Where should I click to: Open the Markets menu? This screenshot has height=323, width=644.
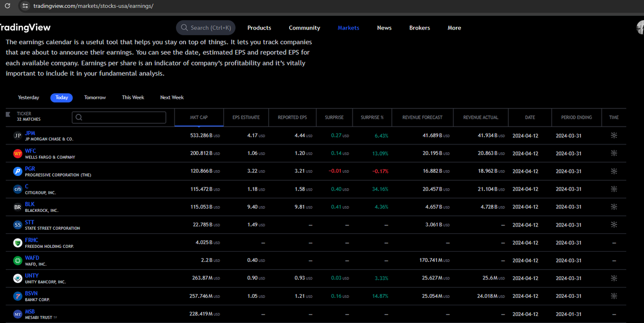[348, 28]
